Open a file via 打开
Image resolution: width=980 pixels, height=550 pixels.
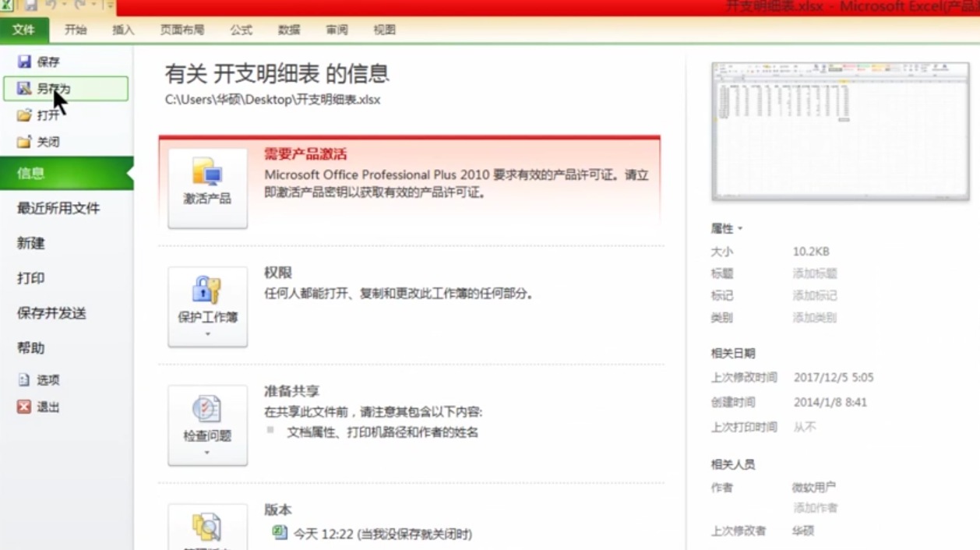[39, 115]
